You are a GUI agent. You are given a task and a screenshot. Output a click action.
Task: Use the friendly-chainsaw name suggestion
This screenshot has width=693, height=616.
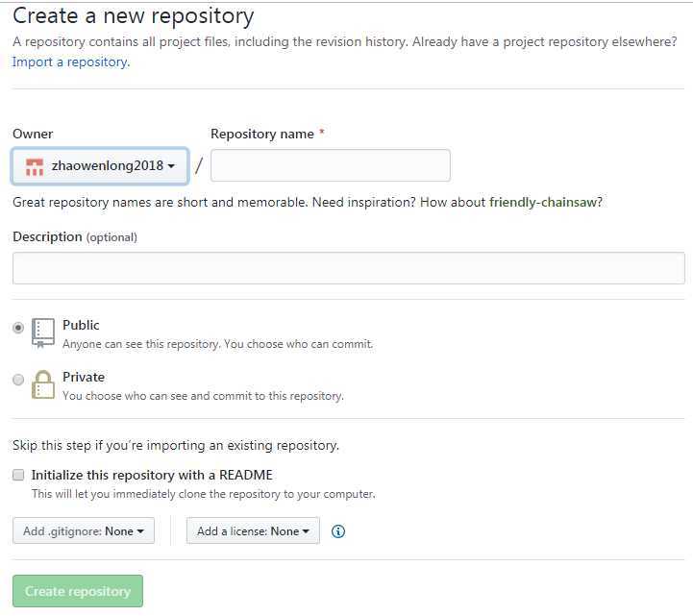pyautogui.click(x=543, y=202)
